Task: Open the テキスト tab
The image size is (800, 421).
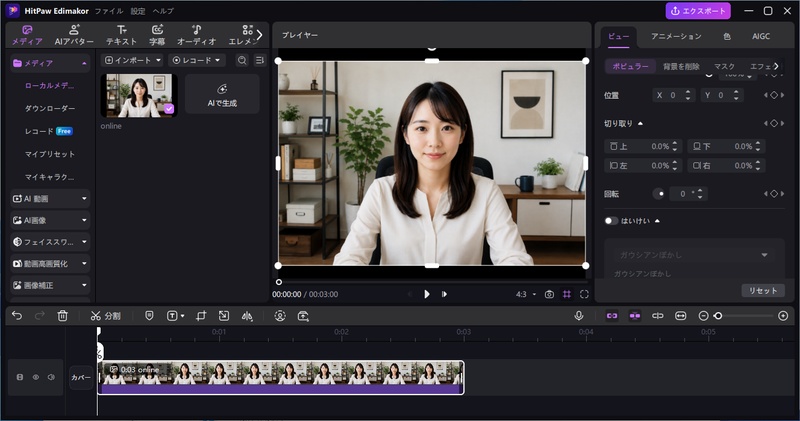Action: [121, 35]
